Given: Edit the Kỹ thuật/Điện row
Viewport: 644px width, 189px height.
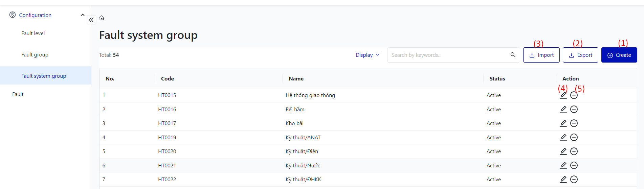Looking at the screenshot, I should 563,151.
